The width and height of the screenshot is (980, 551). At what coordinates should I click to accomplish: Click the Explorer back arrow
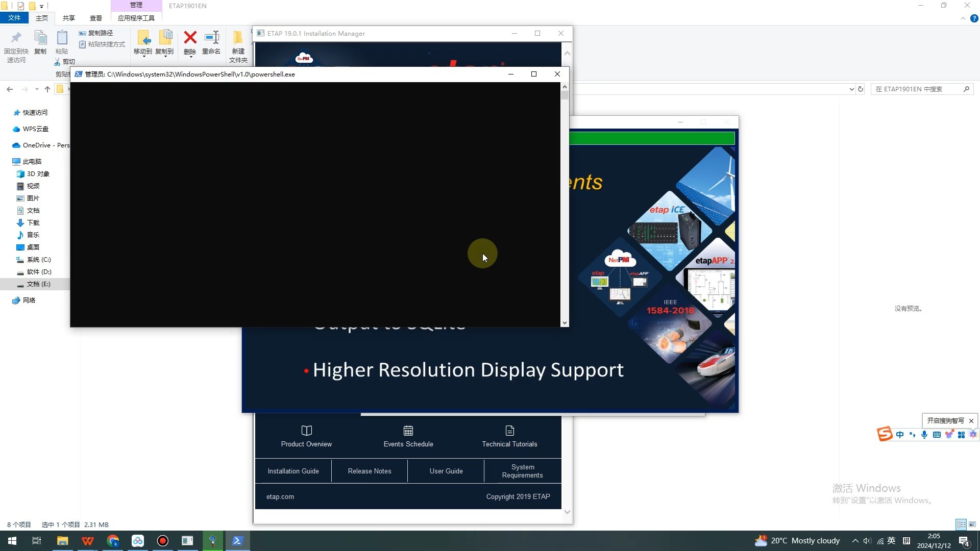[10, 89]
